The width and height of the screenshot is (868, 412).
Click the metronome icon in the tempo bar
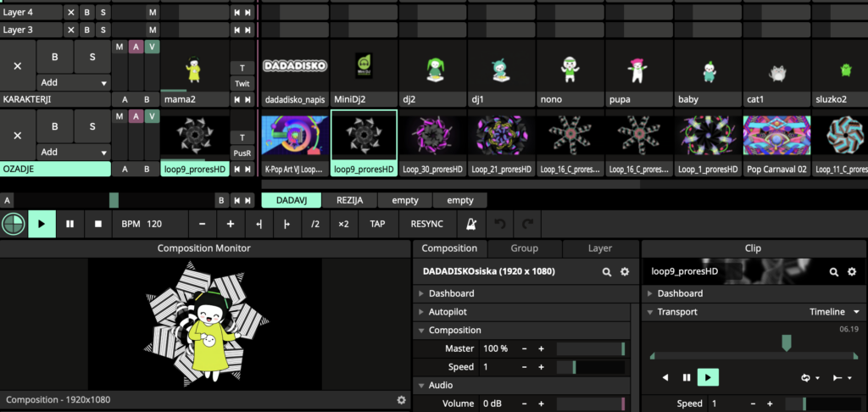tap(470, 224)
